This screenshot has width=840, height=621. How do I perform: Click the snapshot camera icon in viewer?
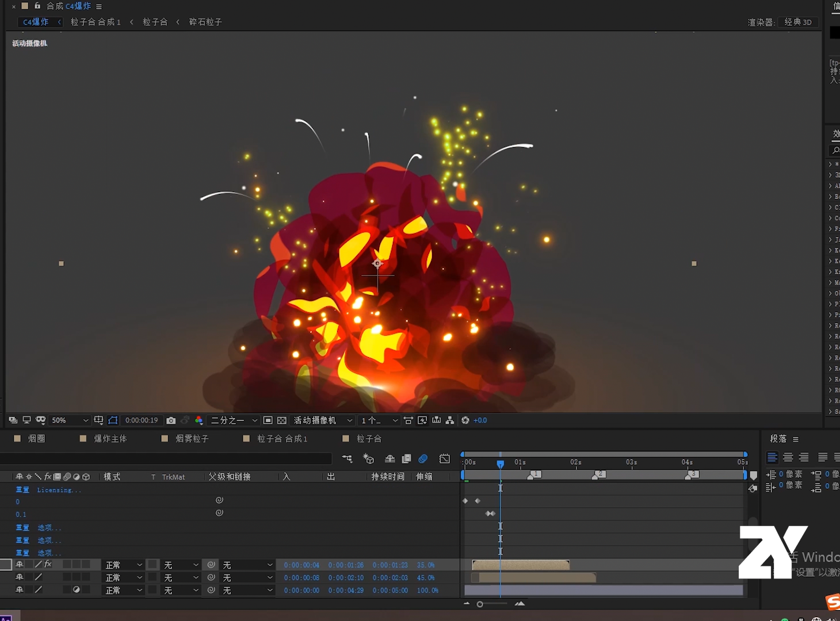pyautogui.click(x=171, y=420)
